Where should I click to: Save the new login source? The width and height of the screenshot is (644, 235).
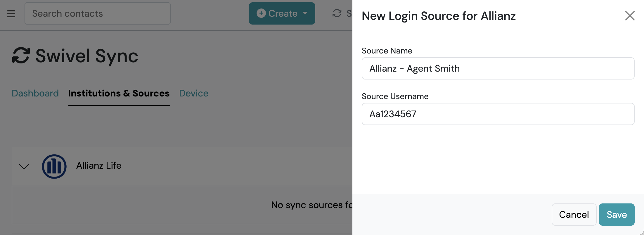(x=617, y=215)
